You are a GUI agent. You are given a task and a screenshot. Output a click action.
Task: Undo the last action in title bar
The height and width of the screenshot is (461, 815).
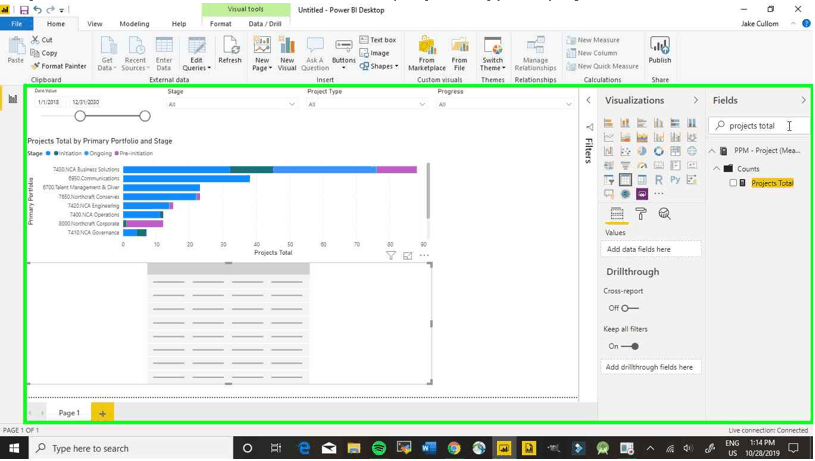37,9
